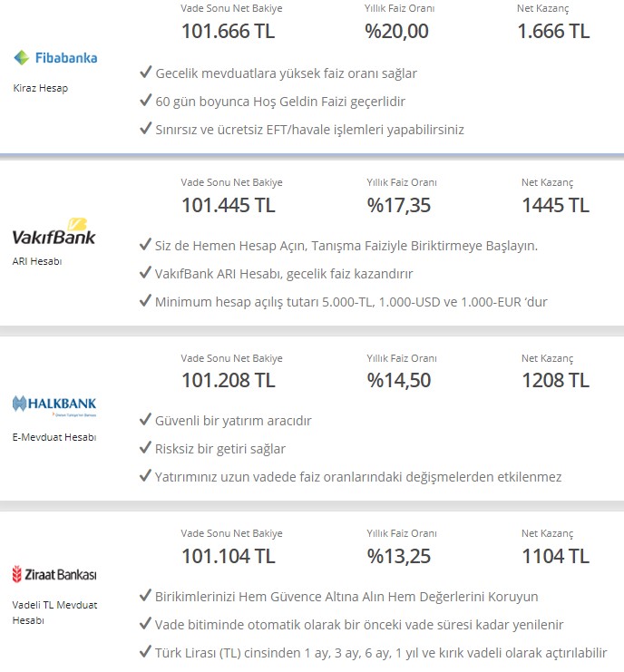Select the %17,35 annual interest rate
Image resolution: width=624 pixels, height=672 pixels.
(398, 205)
